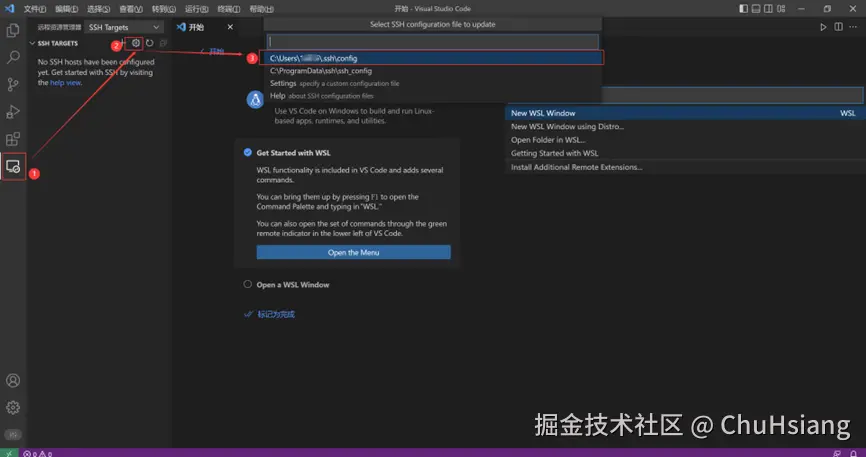The height and width of the screenshot is (457, 866).
Task: Open the 文件 menu
Action: coord(34,9)
